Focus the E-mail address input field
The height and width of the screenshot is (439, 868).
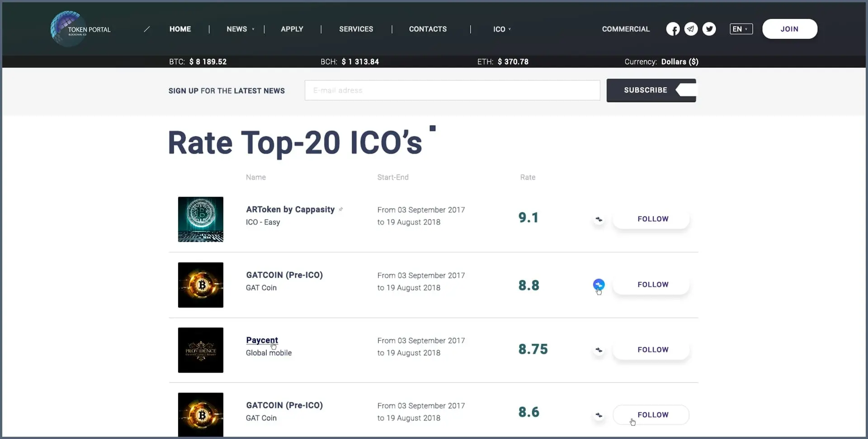coord(452,90)
